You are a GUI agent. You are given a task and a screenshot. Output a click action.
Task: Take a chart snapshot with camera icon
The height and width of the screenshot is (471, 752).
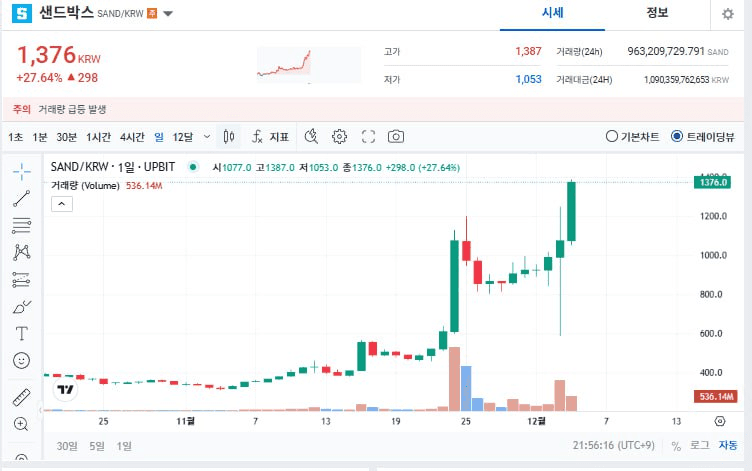396,137
